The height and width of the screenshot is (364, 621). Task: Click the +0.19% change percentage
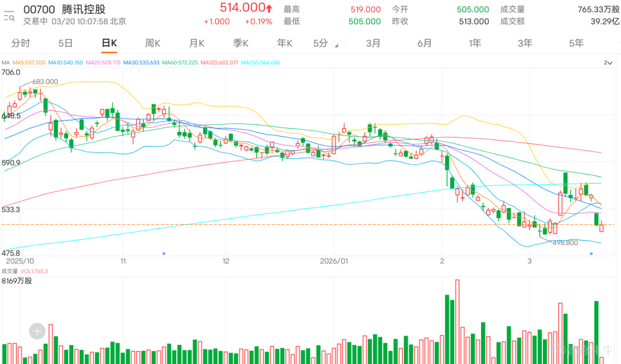tap(258, 22)
